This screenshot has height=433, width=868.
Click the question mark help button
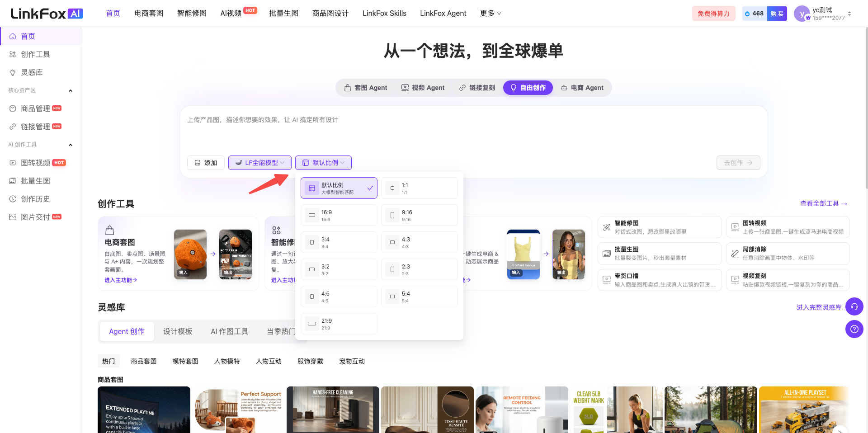pos(854,329)
